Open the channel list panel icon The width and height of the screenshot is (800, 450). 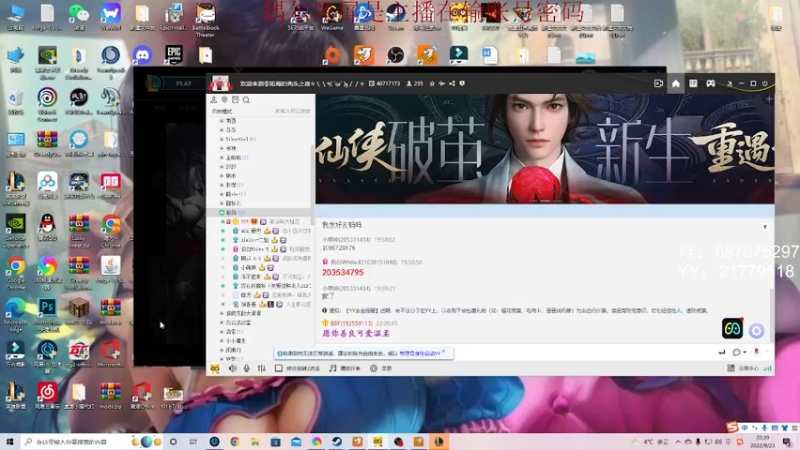[235, 100]
